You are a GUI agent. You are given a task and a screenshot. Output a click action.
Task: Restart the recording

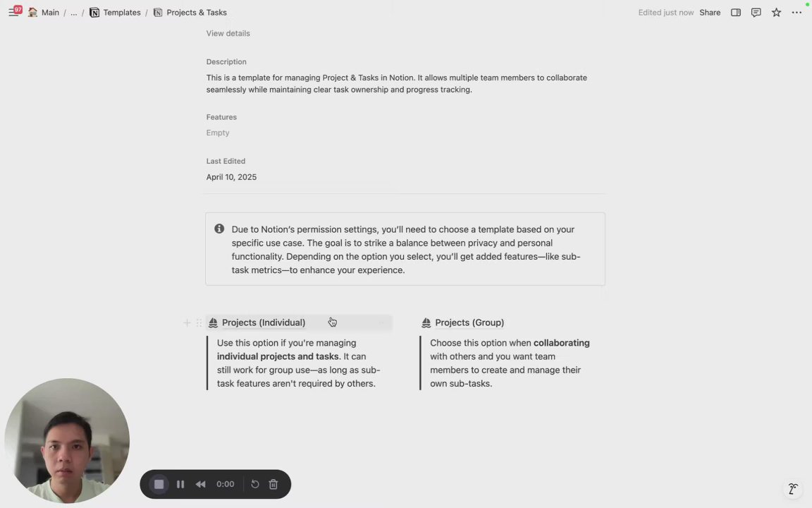click(x=254, y=484)
